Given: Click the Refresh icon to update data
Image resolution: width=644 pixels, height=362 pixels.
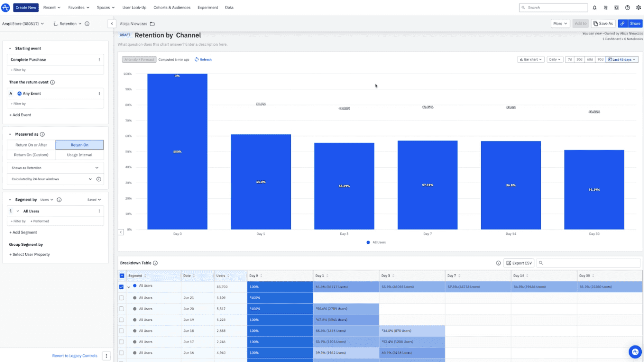Looking at the screenshot, I should pyautogui.click(x=196, y=59).
